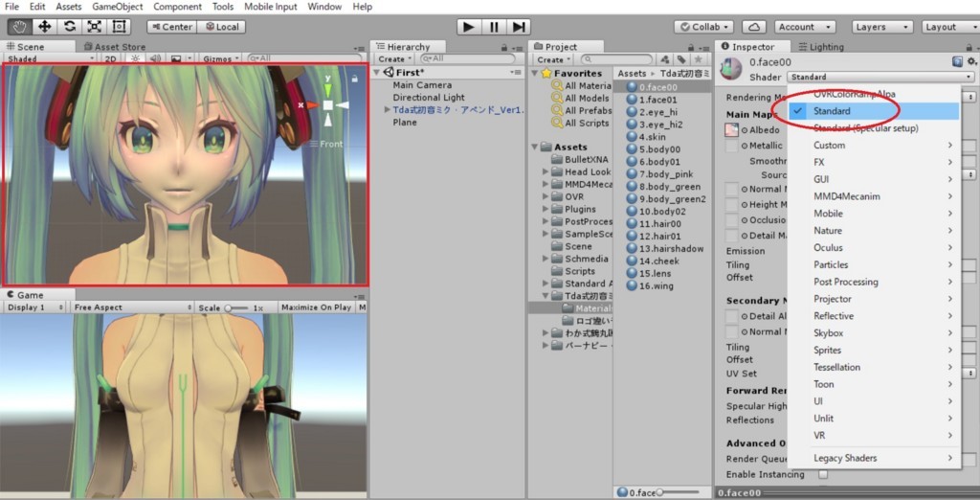Open the Shaded draw mode dropdown
The image size is (980, 500).
[51, 58]
